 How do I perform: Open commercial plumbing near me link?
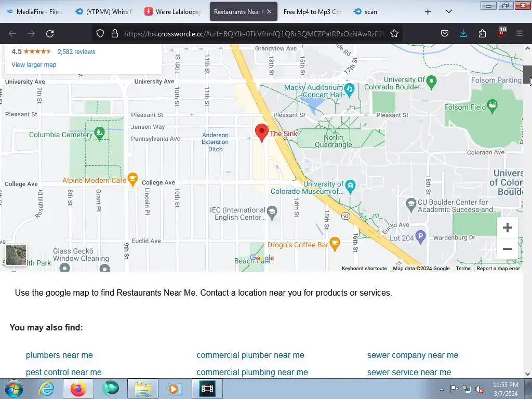click(x=252, y=372)
